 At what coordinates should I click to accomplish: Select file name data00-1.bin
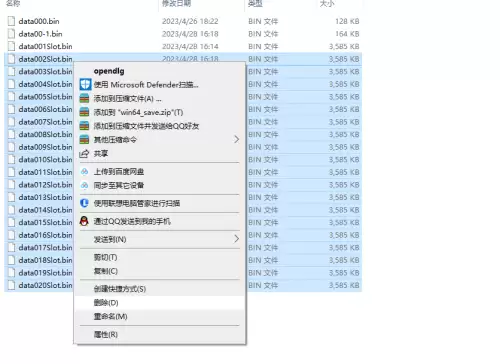click(40, 34)
